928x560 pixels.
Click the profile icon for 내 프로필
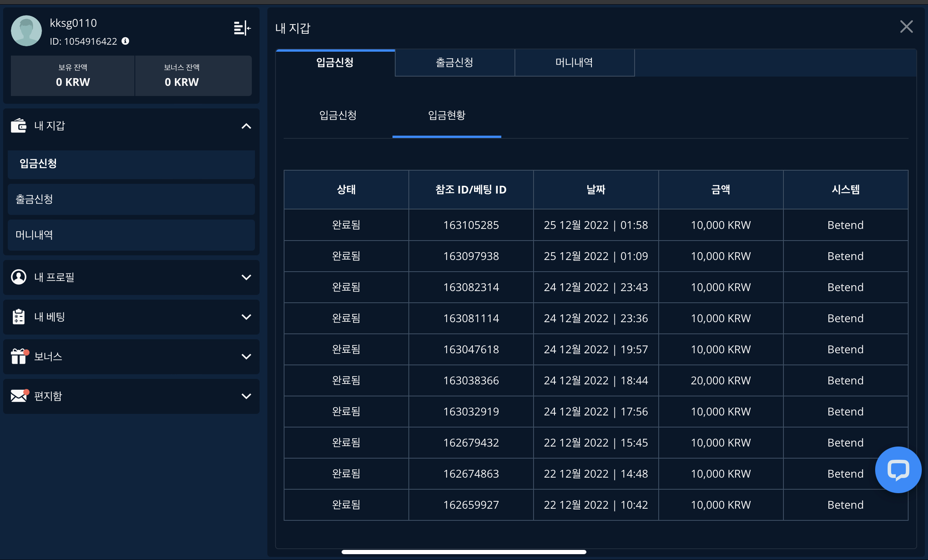(19, 277)
